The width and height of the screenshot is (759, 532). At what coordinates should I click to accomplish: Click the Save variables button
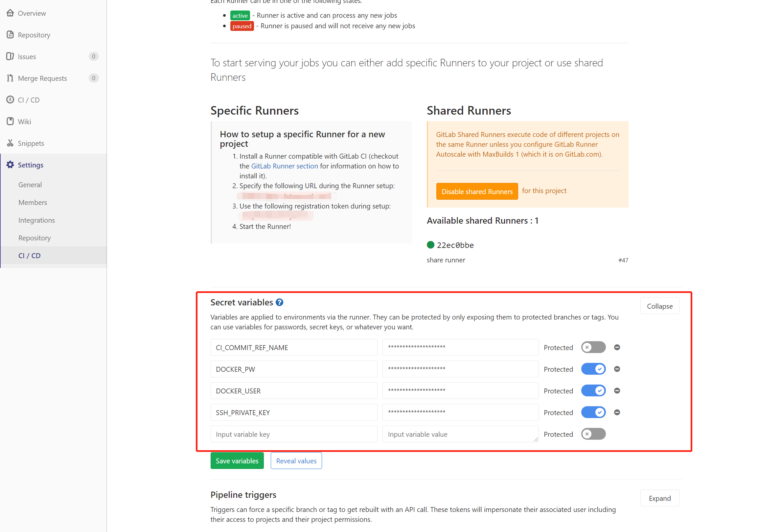pos(237,461)
